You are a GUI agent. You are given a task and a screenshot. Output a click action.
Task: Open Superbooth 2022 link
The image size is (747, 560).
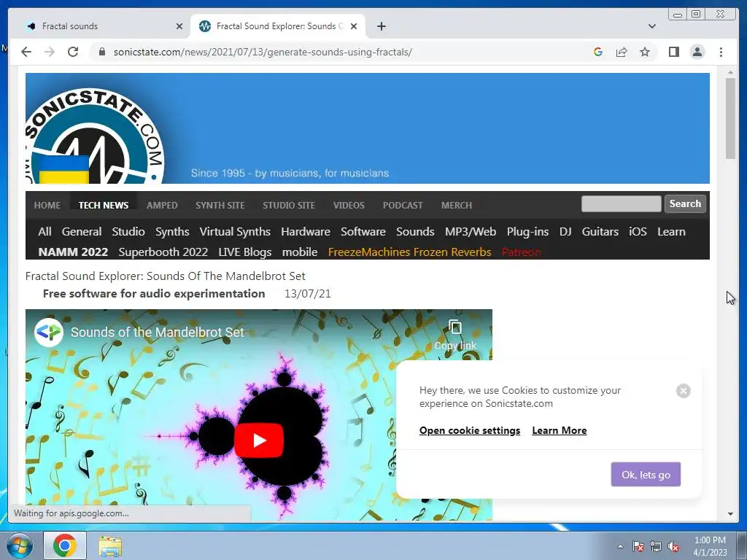click(x=163, y=252)
